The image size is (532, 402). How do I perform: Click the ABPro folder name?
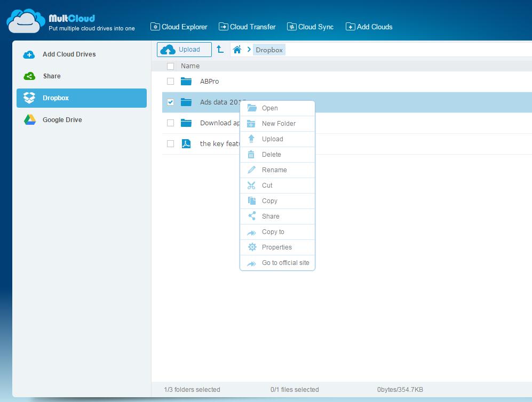[x=209, y=82]
